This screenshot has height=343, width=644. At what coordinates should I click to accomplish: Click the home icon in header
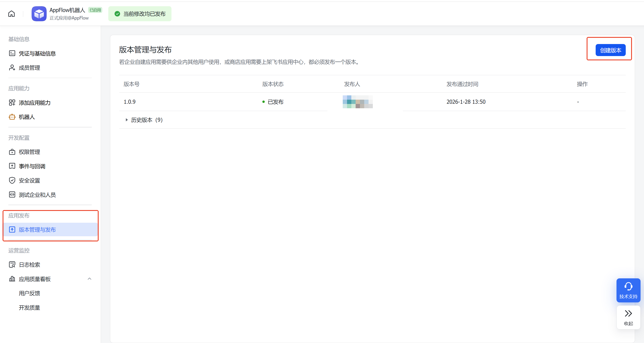pos(12,14)
